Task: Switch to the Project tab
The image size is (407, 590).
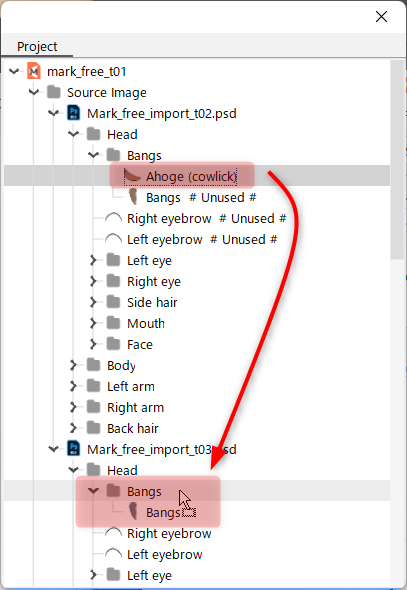Action: 37,47
